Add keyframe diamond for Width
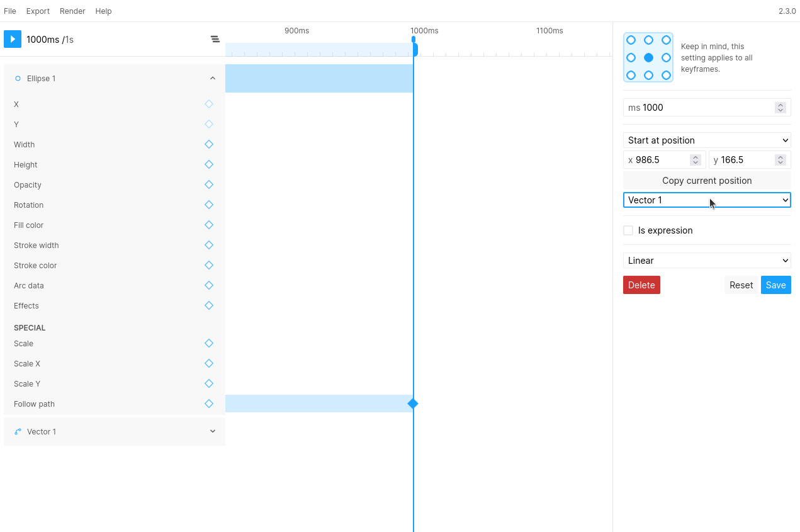The width and height of the screenshot is (800, 532). pyautogui.click(x=209, y=144)
